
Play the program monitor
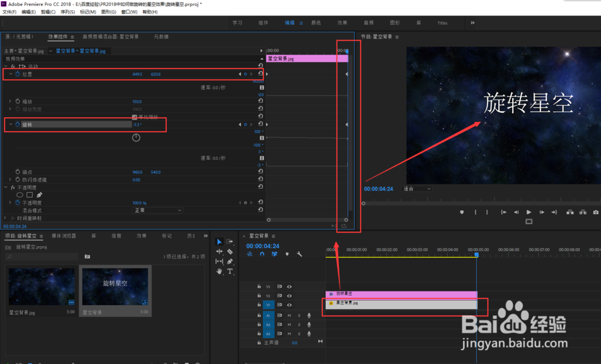(529, 212)
